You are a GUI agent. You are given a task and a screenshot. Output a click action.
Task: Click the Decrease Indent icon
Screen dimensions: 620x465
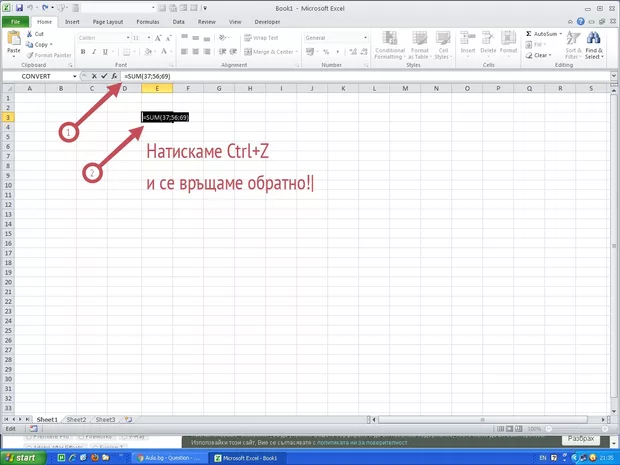[222, 52]
